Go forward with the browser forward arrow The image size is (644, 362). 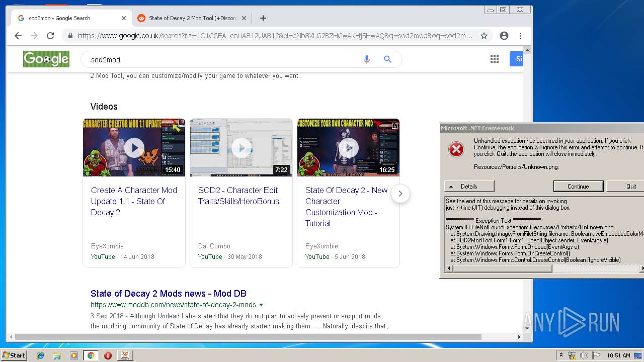click(x=34, y=36)
